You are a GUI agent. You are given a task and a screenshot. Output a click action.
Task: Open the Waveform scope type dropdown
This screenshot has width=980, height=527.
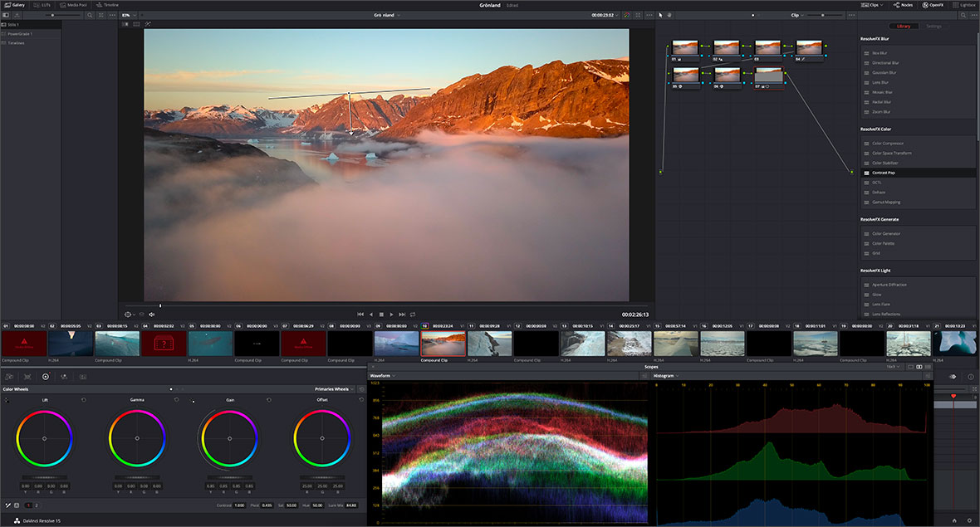(x=382, y=376)
